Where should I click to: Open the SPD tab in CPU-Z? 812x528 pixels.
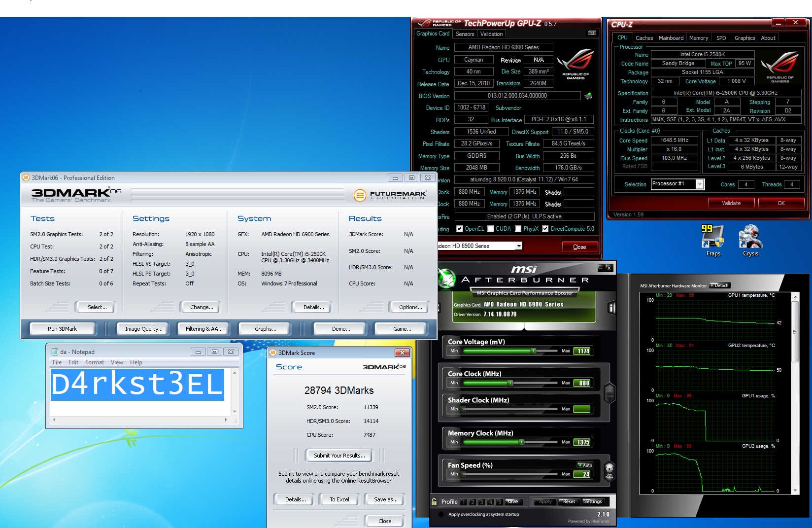pyautogui.click(x=721, y=38)
